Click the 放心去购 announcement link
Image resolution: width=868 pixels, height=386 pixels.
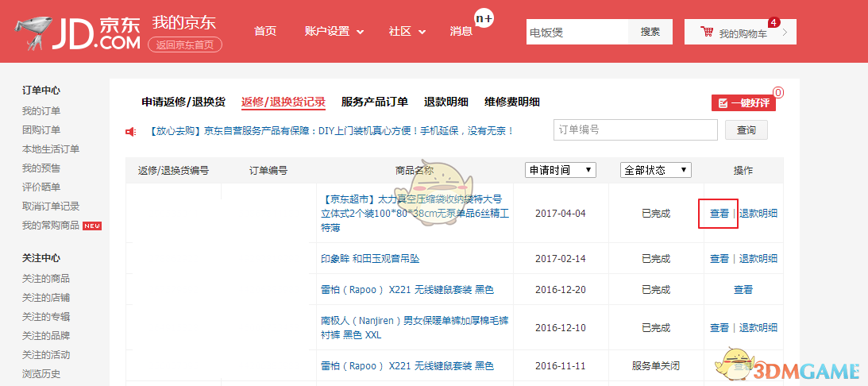[x=331, y=131]
